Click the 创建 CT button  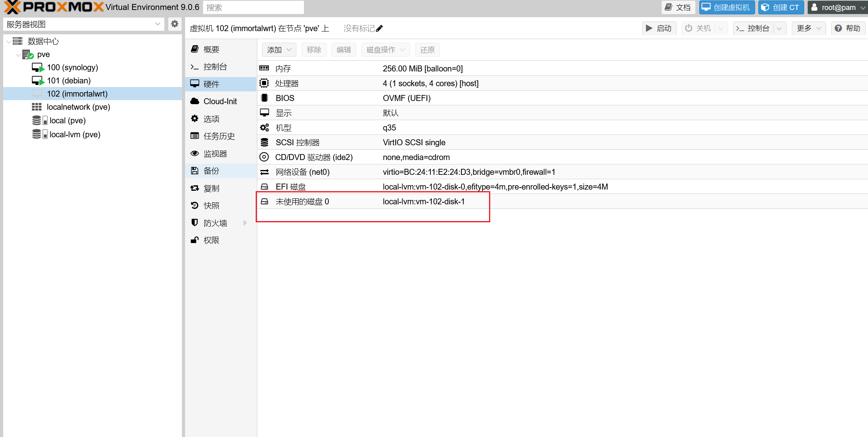781,7
